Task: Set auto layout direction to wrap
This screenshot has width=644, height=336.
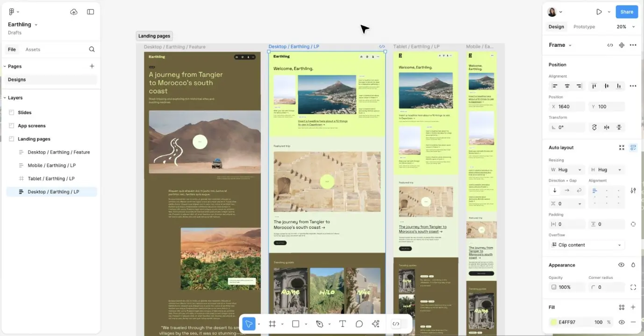Action: click(579, 190)
